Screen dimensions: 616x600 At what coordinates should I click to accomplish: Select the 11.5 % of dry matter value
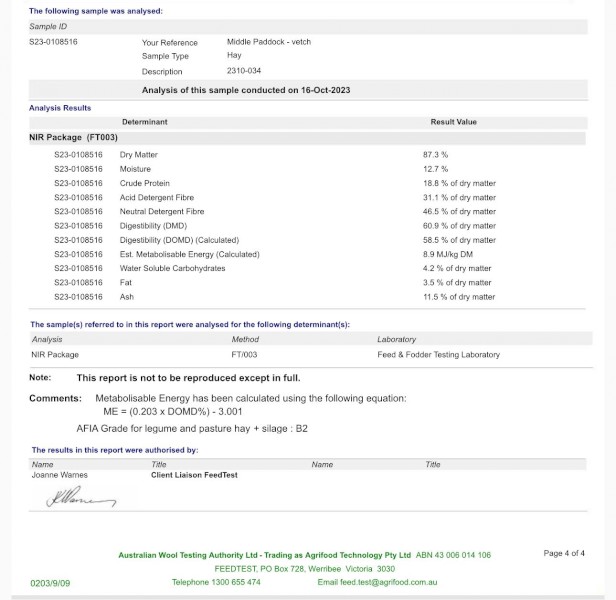[x=459, y=297]
